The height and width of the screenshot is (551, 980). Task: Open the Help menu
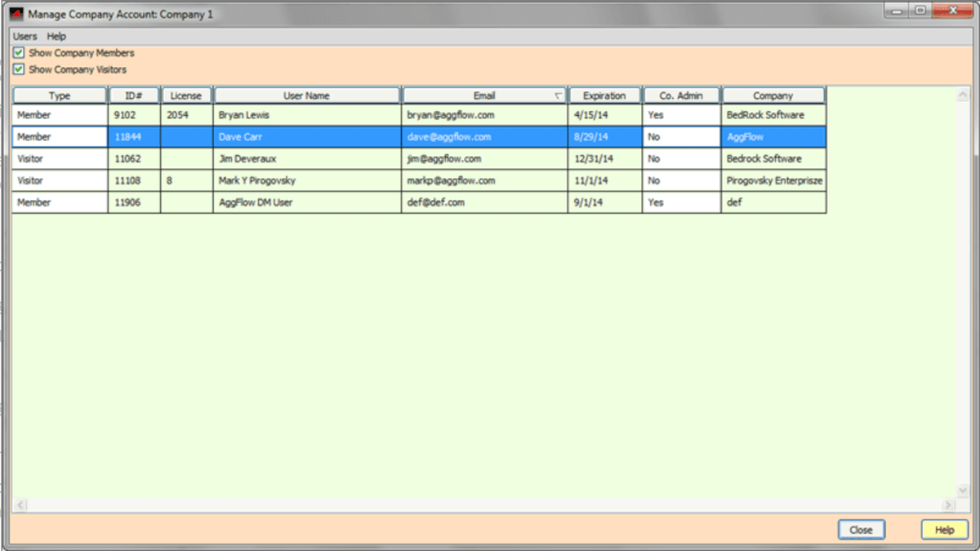(x=56, y=37)
